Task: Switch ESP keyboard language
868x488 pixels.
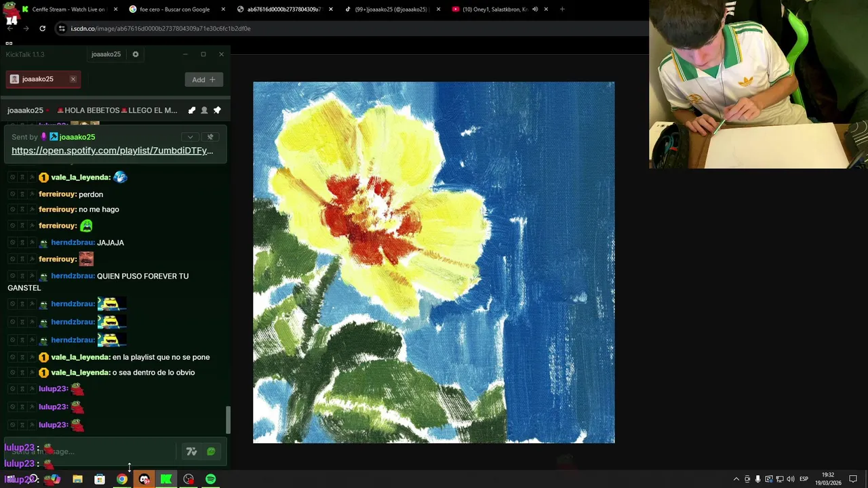Action: [804, 479]
